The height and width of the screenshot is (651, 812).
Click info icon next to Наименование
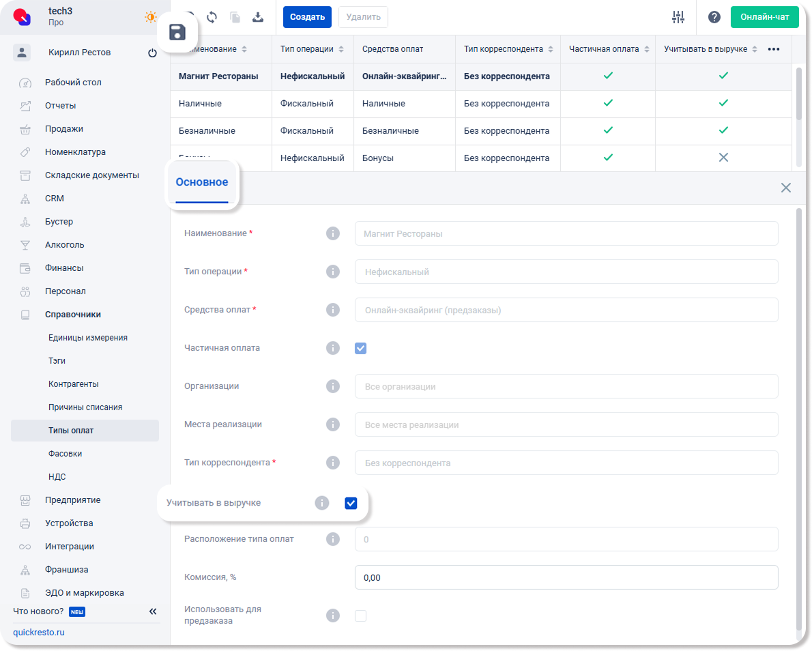(332, 233)
